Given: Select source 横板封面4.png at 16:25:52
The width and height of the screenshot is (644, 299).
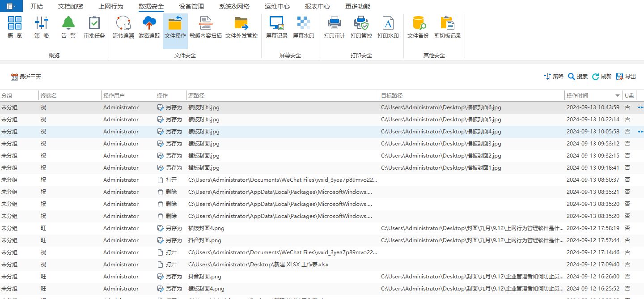Looking at the screenshot, I should pyautogui.click(x=206, y=289).
